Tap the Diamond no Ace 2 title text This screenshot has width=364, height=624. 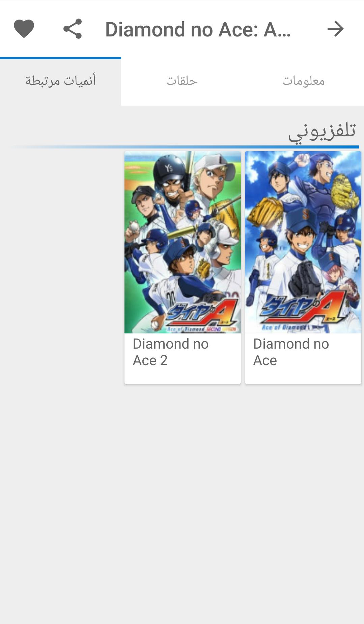click(170, 352)
